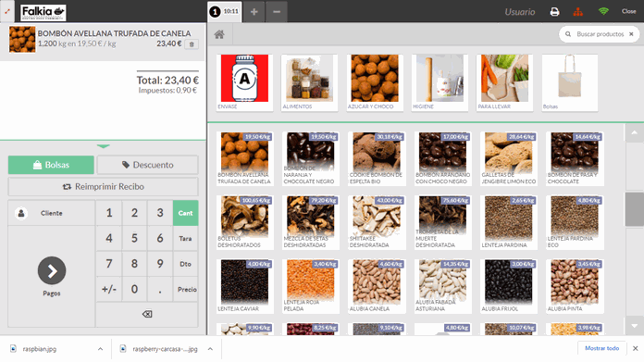The height and width of the screenshot is (362, 644).
Task: Add Bombón Avellana Trufada de Canela product
Action: (245, 158)
